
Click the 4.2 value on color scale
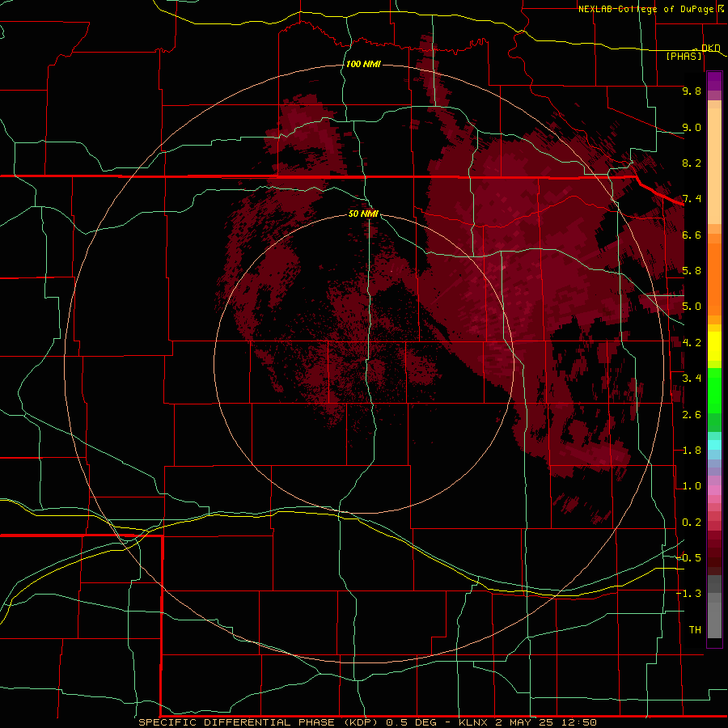692,343
